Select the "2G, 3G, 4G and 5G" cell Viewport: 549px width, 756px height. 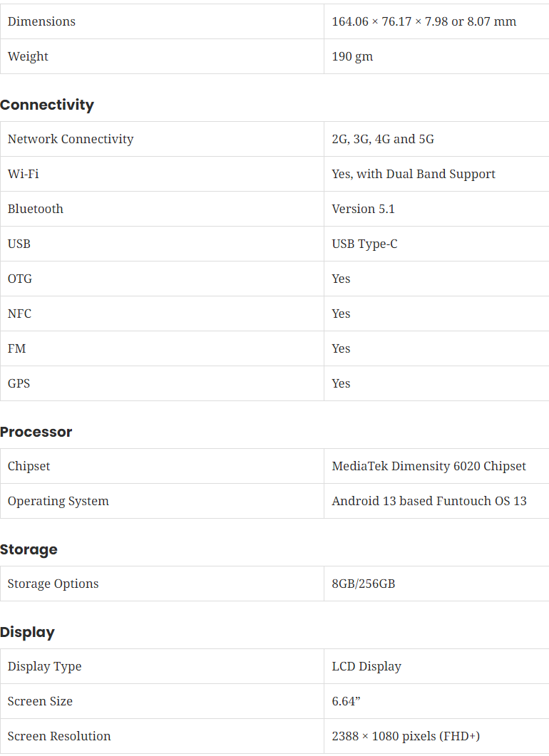click(383, 139)
